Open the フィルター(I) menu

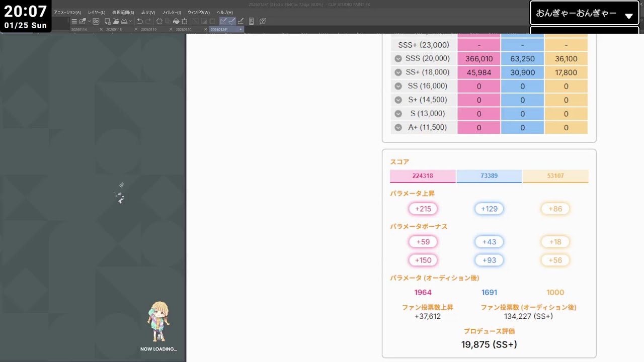[172, 12]
